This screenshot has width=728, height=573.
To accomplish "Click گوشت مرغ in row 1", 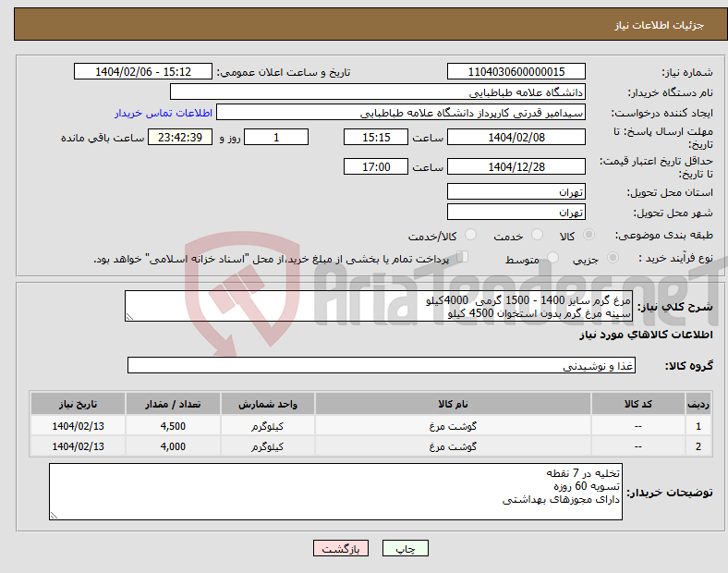I will [453, 426].
